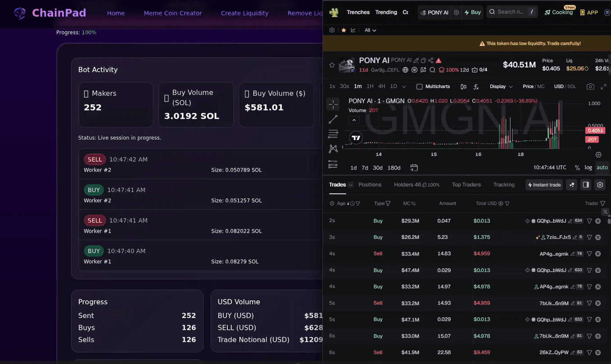Screen dimensions: 611x364
Task: Go to ChainPad Home
Action: pyautogui.click(x=116, y=13)
